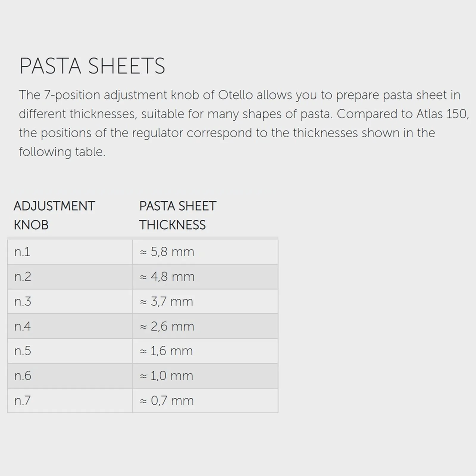
Task: Select the ≈ 1,0 mm thickness cell
Action: click(206, 376)
